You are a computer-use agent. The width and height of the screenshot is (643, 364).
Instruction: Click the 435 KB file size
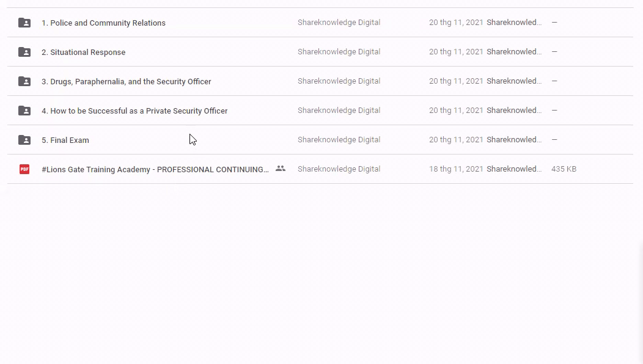coord(564,169)
